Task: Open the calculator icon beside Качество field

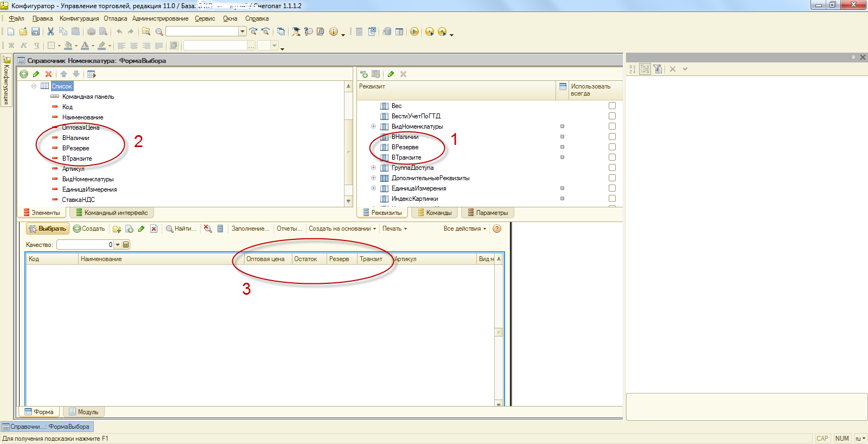Action: 126,245
